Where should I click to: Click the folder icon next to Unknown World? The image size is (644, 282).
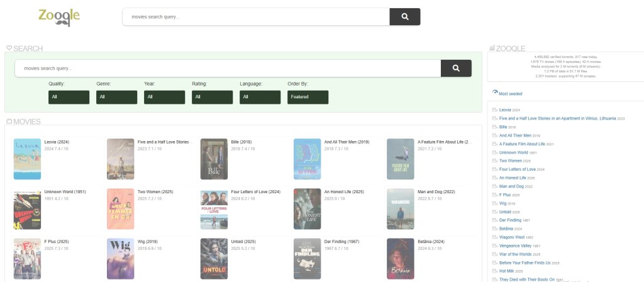495,152
